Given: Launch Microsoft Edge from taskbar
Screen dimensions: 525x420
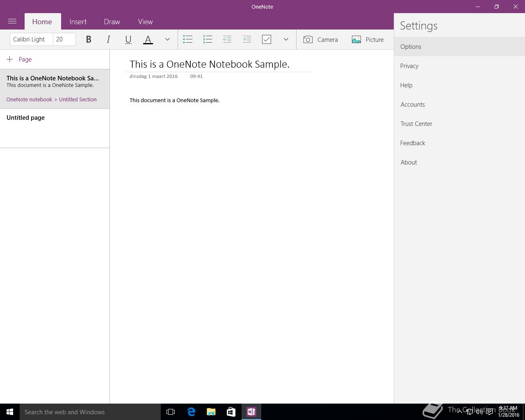Looking at the screenshot, I should click(x=191, y=412).
